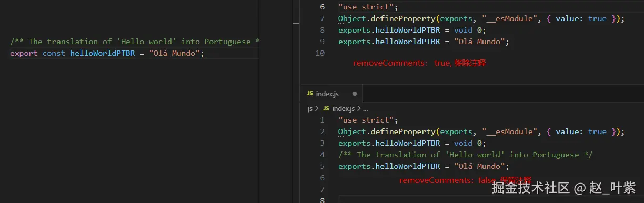Click "use strict" on line 1 of the lower editor
This screenshot has height=203, width=644.
(x=366, y=120)
